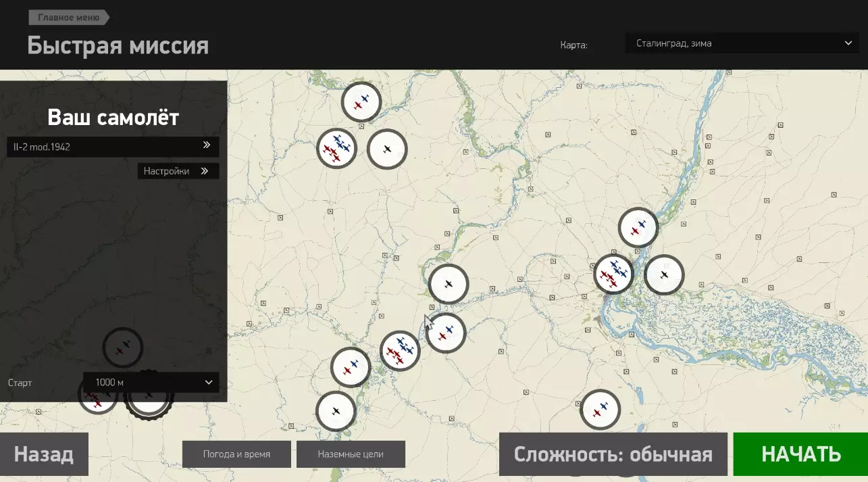
Task: Choose single-plane marker in the northwest cluster
Action: 387,149
